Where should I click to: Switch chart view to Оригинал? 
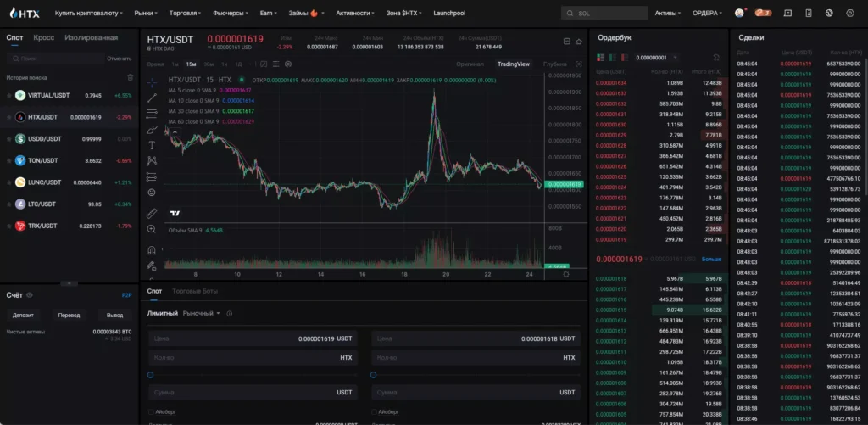coord(470,64)
